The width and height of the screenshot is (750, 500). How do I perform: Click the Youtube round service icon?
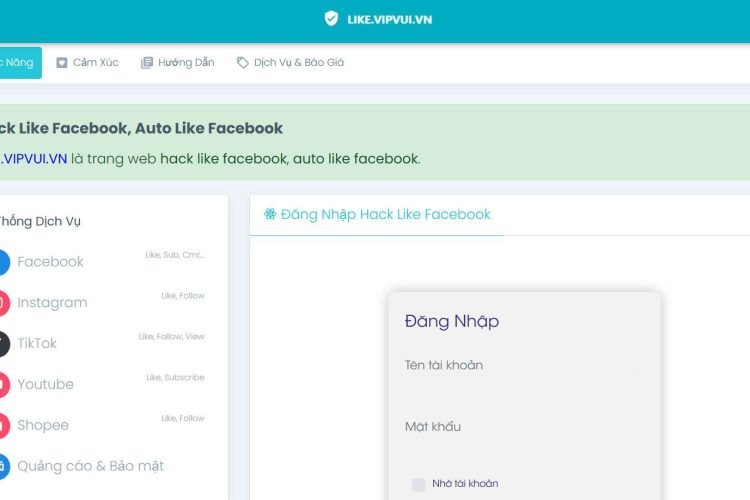tap(3, 384)
